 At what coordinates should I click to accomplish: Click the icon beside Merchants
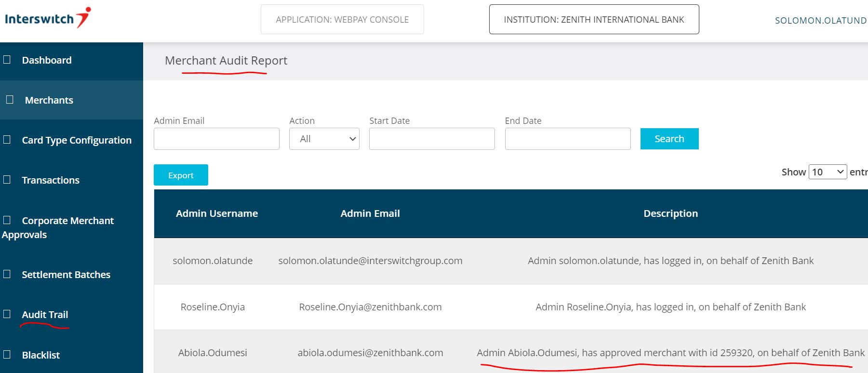10,100
